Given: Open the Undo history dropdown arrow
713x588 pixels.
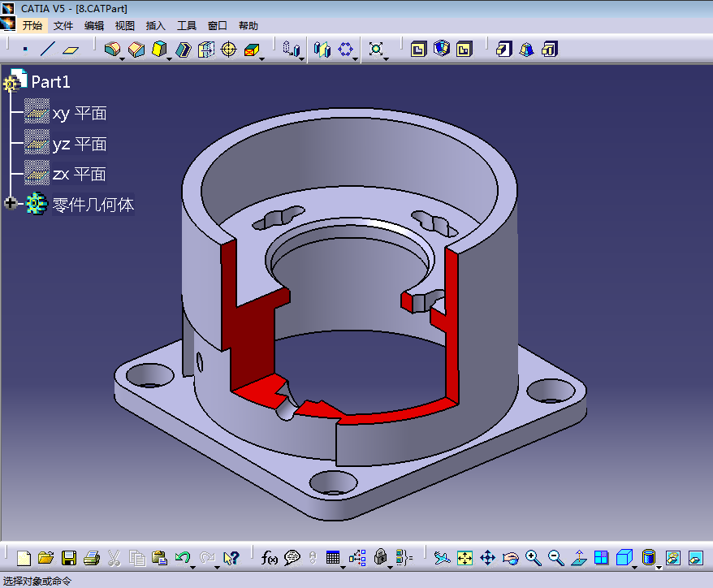Looking at the screenshot, I should 192,565.
